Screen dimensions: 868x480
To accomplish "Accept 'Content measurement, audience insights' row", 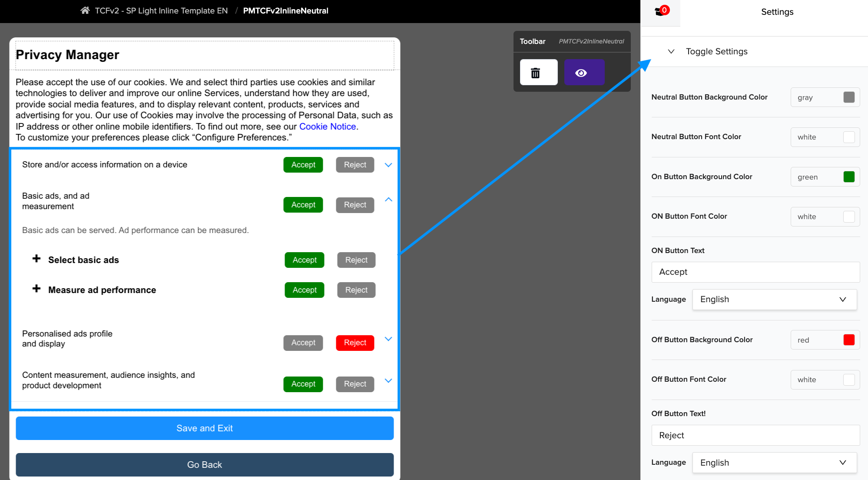I will [303, 384].
